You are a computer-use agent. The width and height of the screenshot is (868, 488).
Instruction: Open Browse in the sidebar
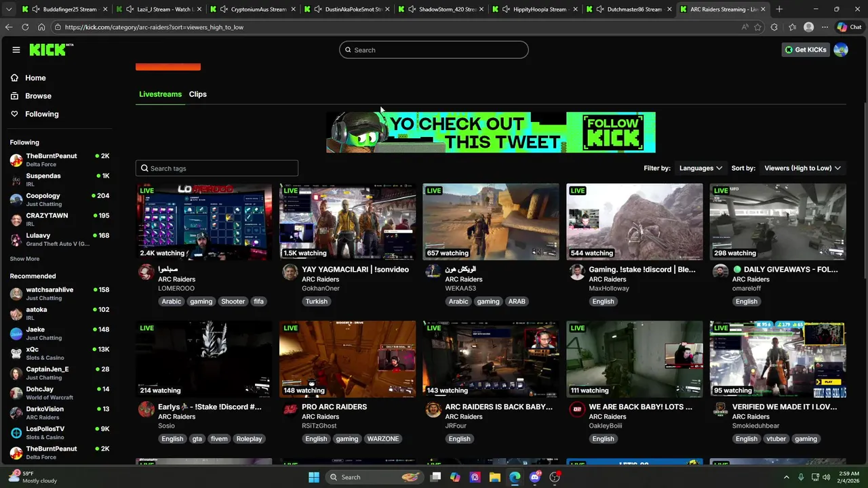(38, 96)
